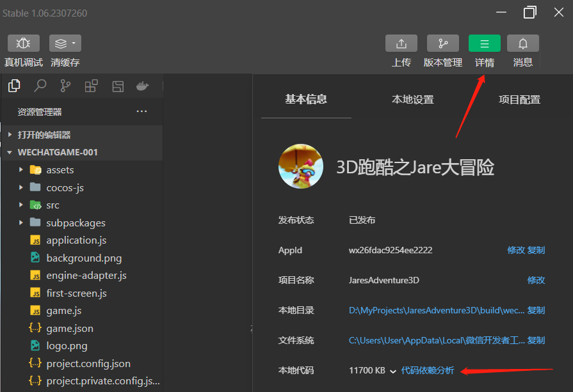Open the Explorer panel in the sidebar
The image size is (573, 392).
14,85
